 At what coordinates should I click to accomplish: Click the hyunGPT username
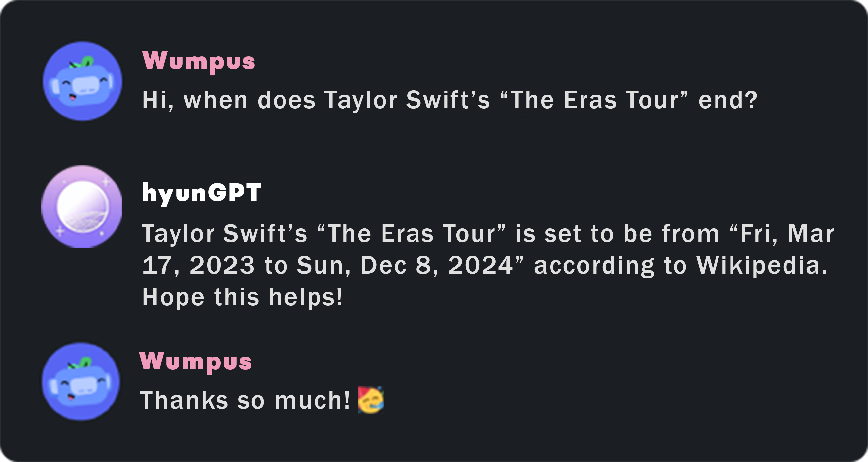click(x=202, y=193)
